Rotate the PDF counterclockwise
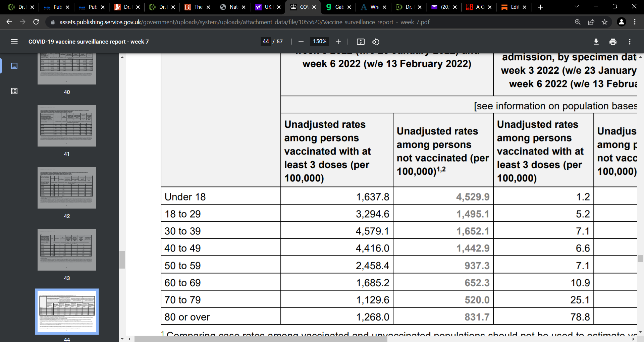This screenshot has width=644, height=342. pos(376,42)
